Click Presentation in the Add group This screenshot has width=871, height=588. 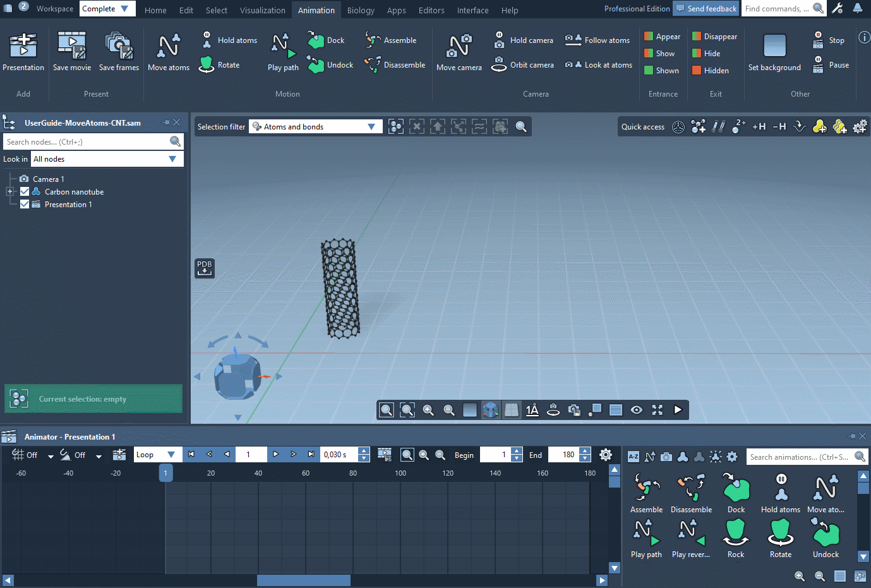click(23, 51)
